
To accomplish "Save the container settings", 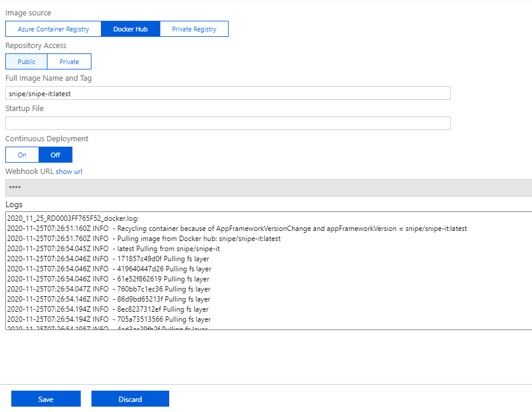I will 46,399.
